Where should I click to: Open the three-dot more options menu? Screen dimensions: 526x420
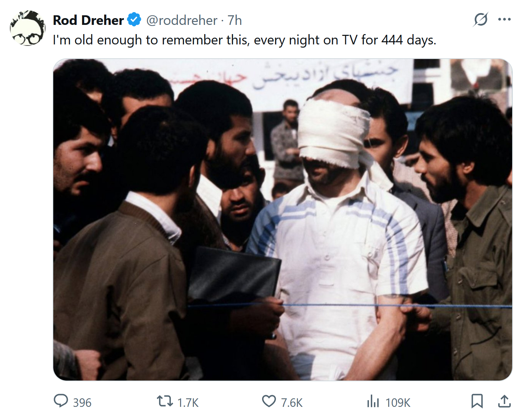[504, 20]
